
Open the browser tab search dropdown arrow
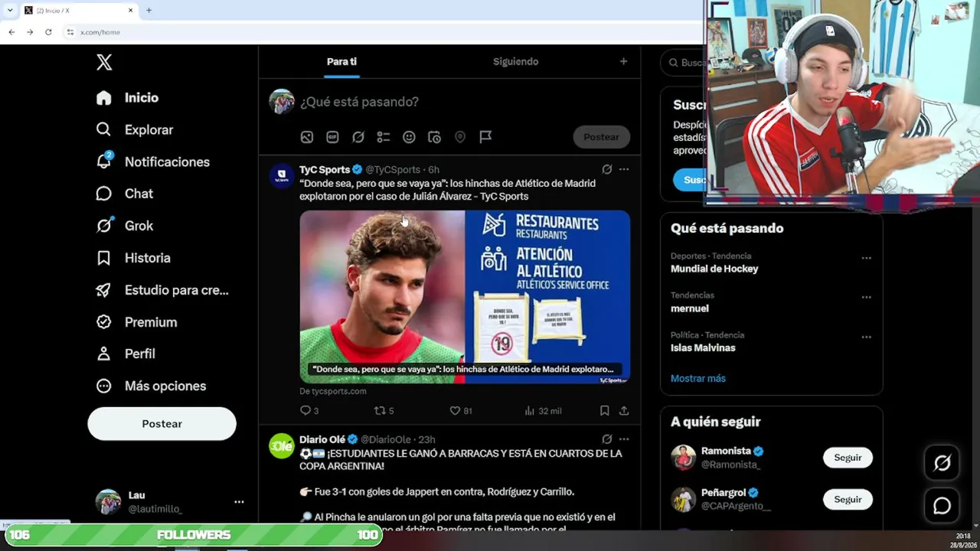(10, 11)
